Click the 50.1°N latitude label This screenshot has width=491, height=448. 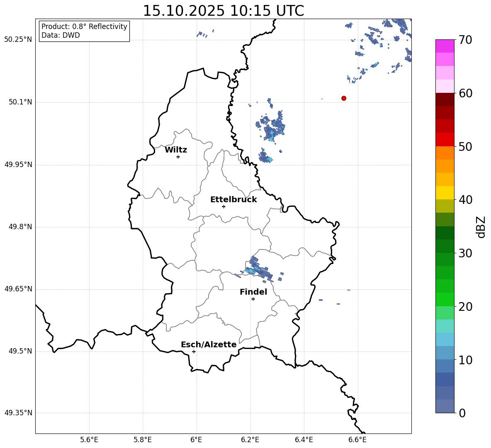point(20,102)
